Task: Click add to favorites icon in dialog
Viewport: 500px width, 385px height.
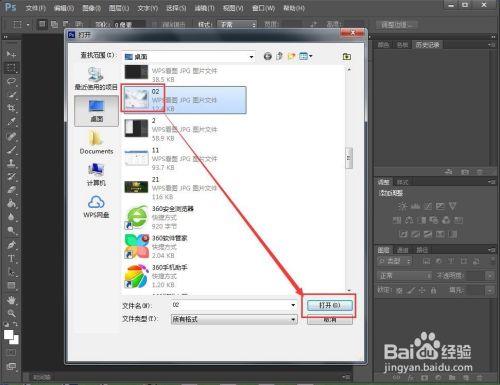Action: [x=347, y=57]
